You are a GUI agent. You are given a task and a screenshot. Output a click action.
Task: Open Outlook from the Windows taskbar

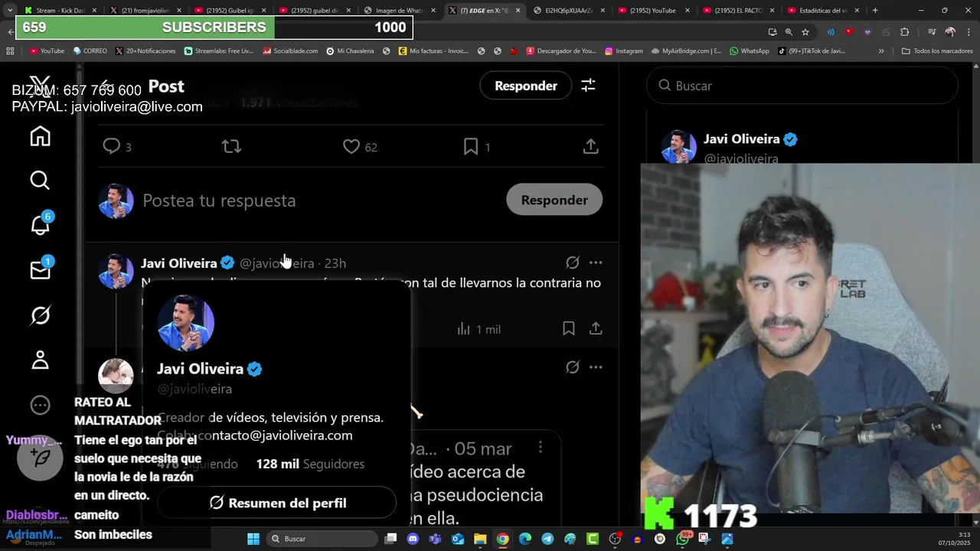point(458,539)
